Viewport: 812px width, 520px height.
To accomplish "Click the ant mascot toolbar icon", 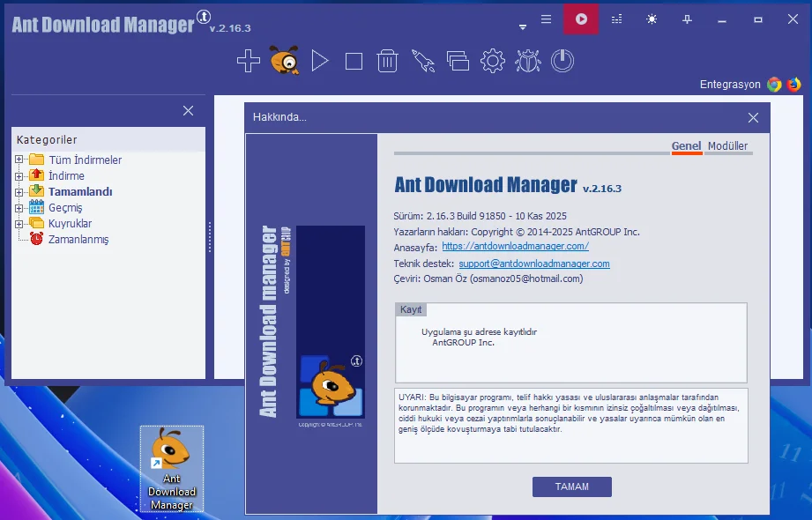I will (x=284, y=60).
